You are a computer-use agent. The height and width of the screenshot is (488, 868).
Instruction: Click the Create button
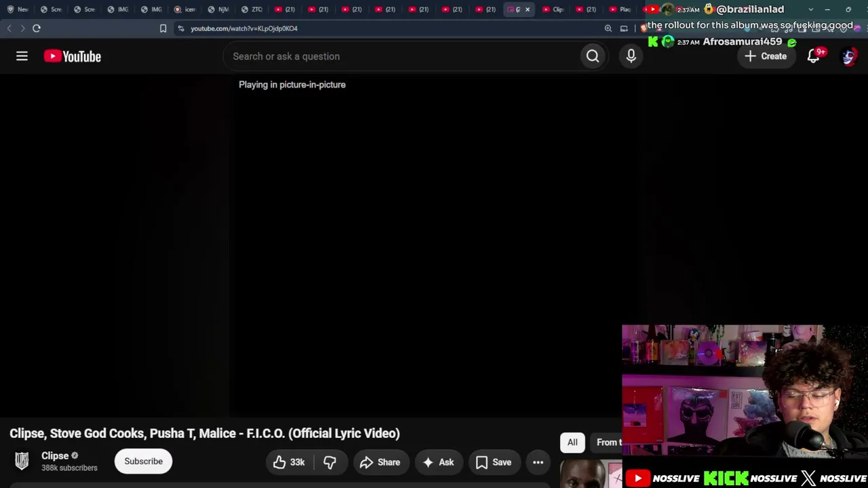pyautogui.click(x=766, y=56)
